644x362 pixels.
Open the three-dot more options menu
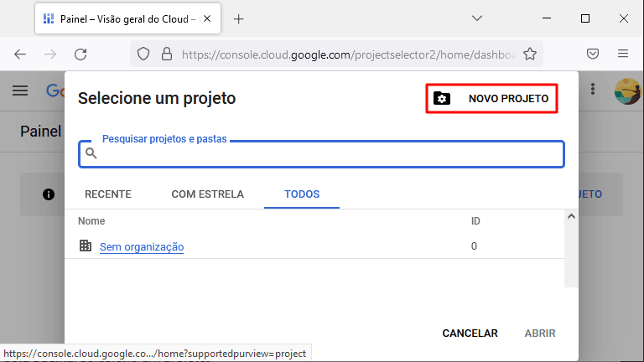tap(593, 89)
